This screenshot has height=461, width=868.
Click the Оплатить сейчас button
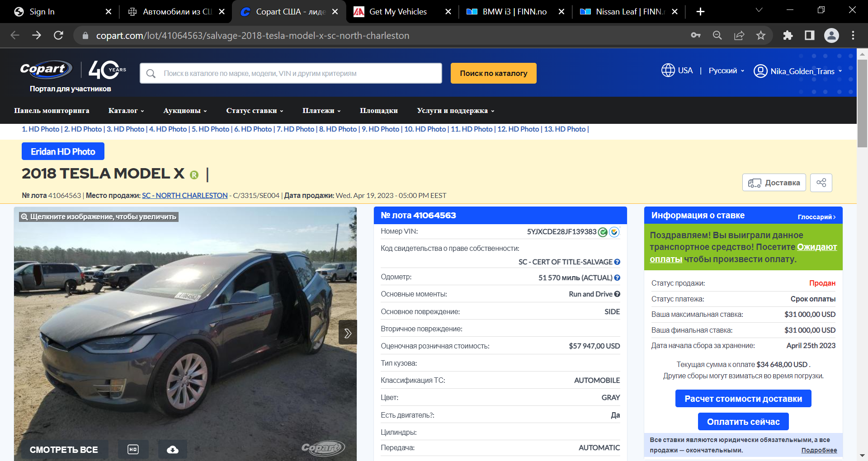point(743,422)
